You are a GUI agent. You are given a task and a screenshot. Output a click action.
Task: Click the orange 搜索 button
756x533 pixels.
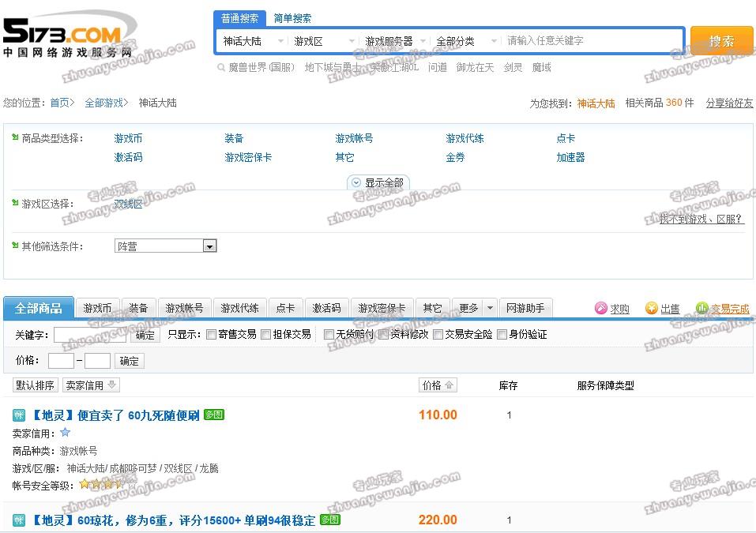click(x=722, y=41)
